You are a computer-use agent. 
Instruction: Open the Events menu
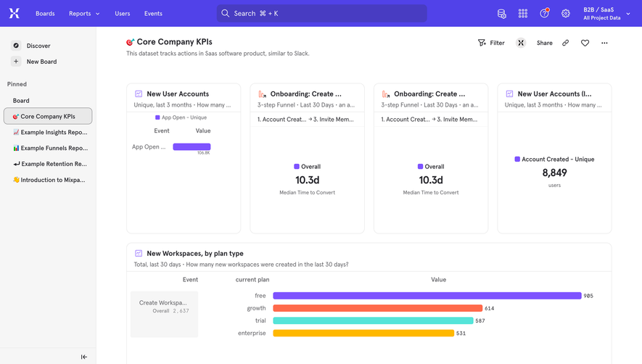pos(153,14)
